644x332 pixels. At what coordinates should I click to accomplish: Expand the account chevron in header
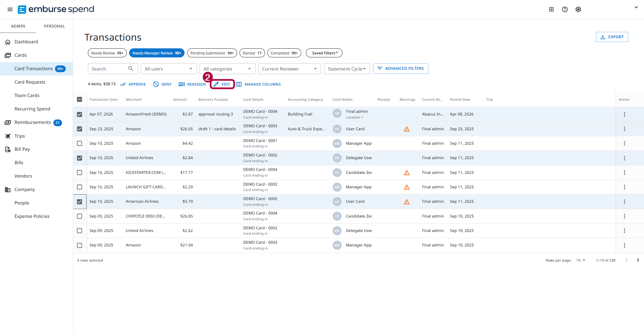tap(636, 7)
